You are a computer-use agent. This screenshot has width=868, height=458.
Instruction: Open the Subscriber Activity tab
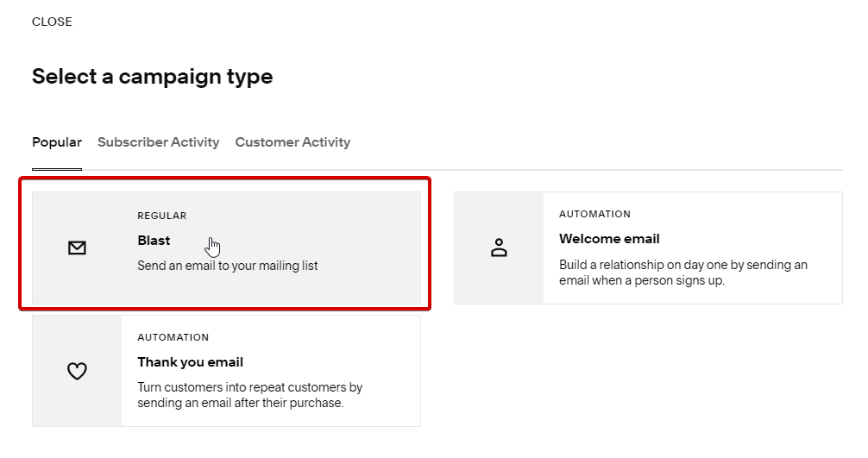click(x=158, y=142)
